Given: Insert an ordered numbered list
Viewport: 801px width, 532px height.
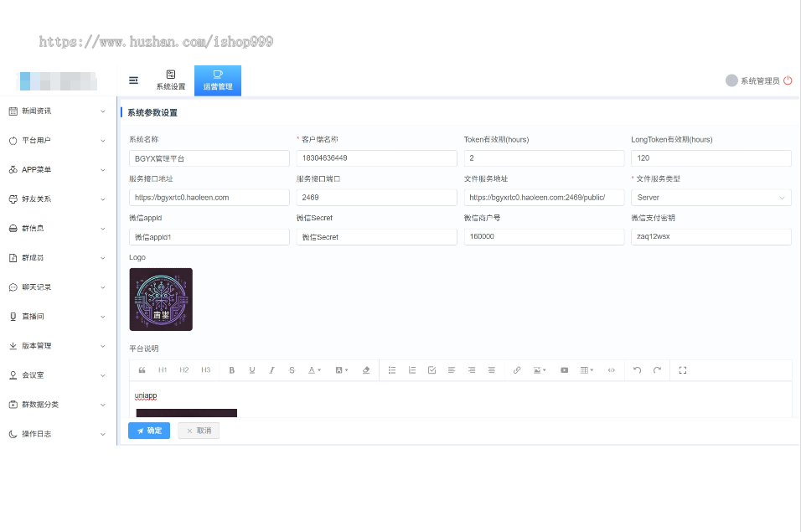Looking at the screenshot, I should pyautogui.click(x=411, y=370).
